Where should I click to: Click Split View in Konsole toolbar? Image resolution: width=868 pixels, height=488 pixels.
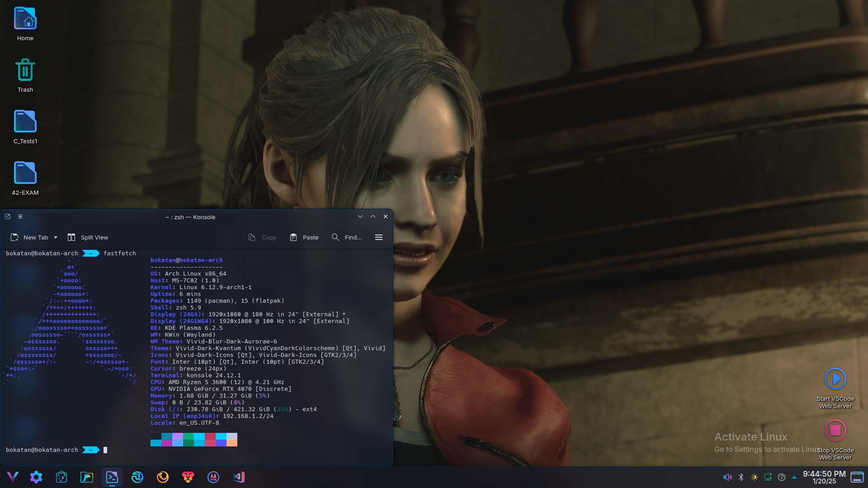[88, 237]
